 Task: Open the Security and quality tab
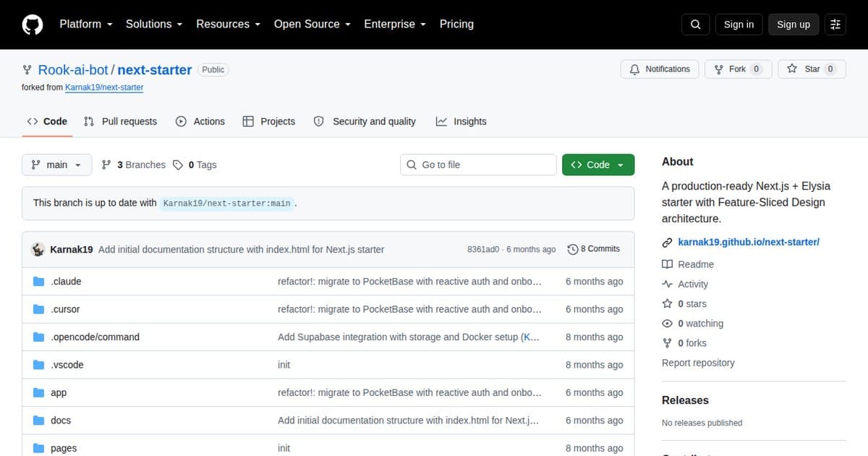[365, 122]
